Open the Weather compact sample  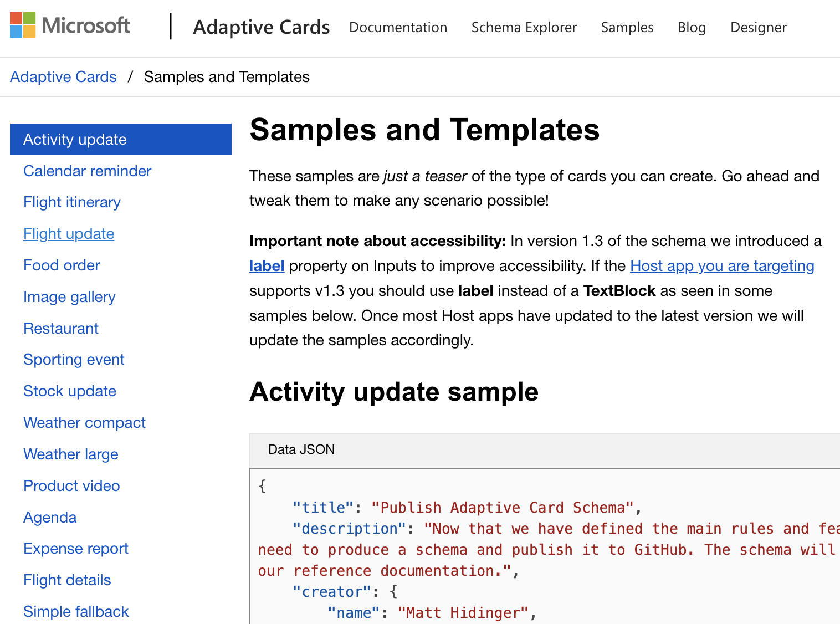[x=84, y=423]
